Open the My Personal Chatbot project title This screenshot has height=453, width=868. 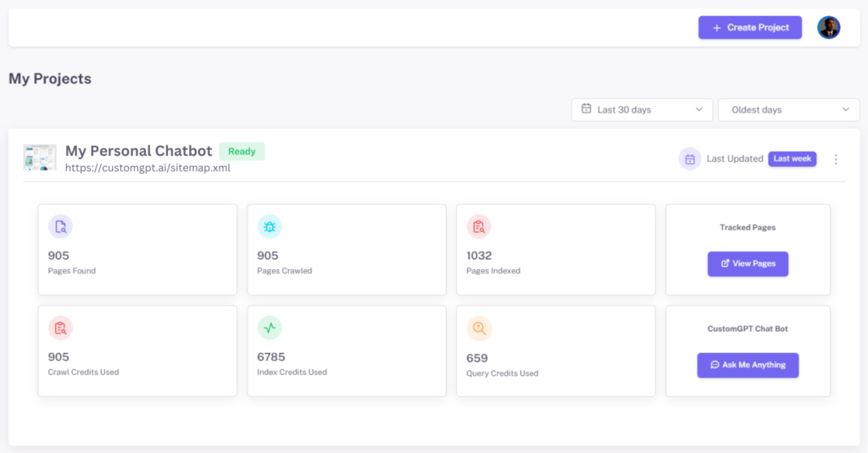139,151
